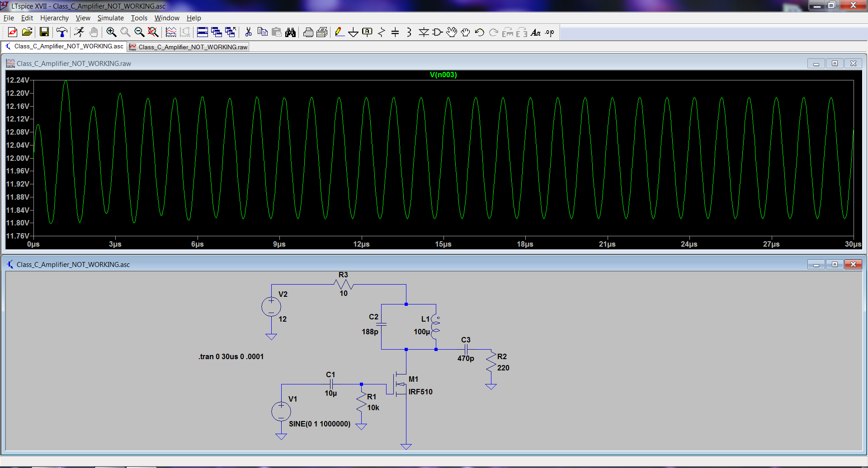Click the .tran 0 30us directive text
The height and width of the screenshot is (468, 868).
(231, 356)
